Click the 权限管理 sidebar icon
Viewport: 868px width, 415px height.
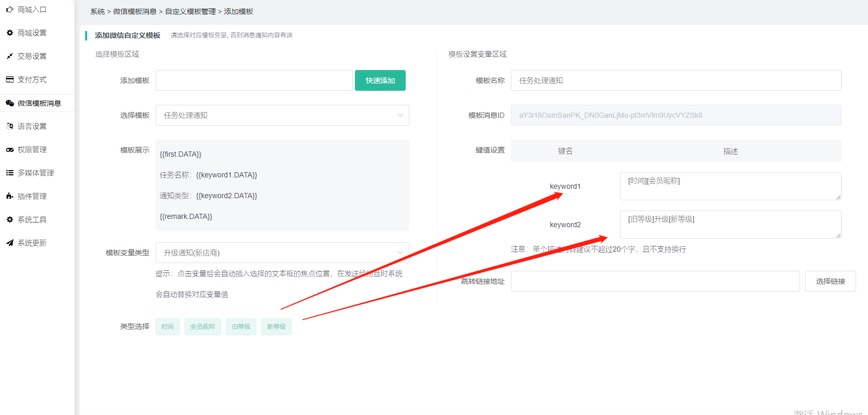pos(10,149)
